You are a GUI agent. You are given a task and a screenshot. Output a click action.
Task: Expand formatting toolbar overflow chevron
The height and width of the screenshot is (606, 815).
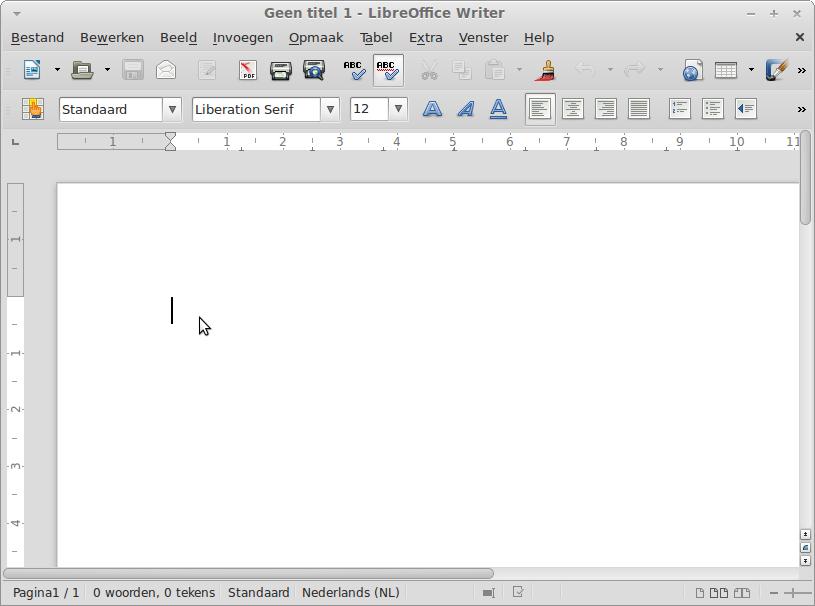tap(801, 109)
